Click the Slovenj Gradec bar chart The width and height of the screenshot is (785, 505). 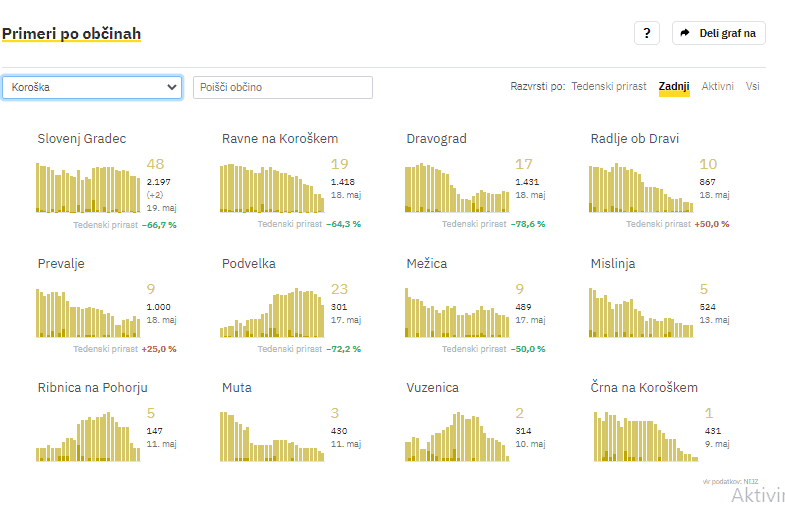[x=88, y=188]
